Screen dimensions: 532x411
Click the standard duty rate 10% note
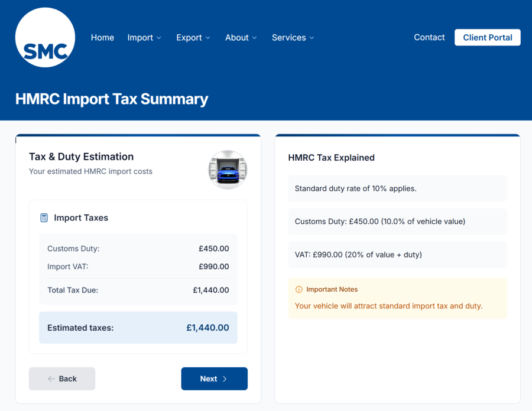click(397, 189)
